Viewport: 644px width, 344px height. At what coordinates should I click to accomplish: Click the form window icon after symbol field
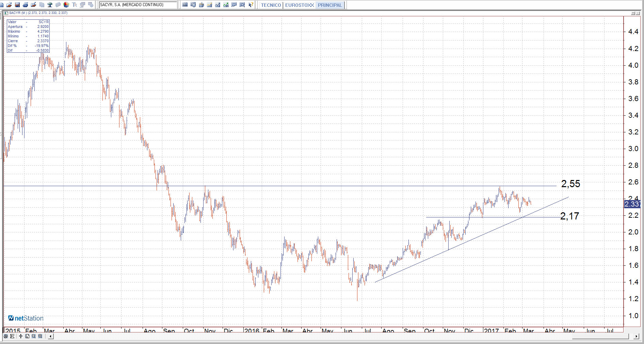(185, 5)
